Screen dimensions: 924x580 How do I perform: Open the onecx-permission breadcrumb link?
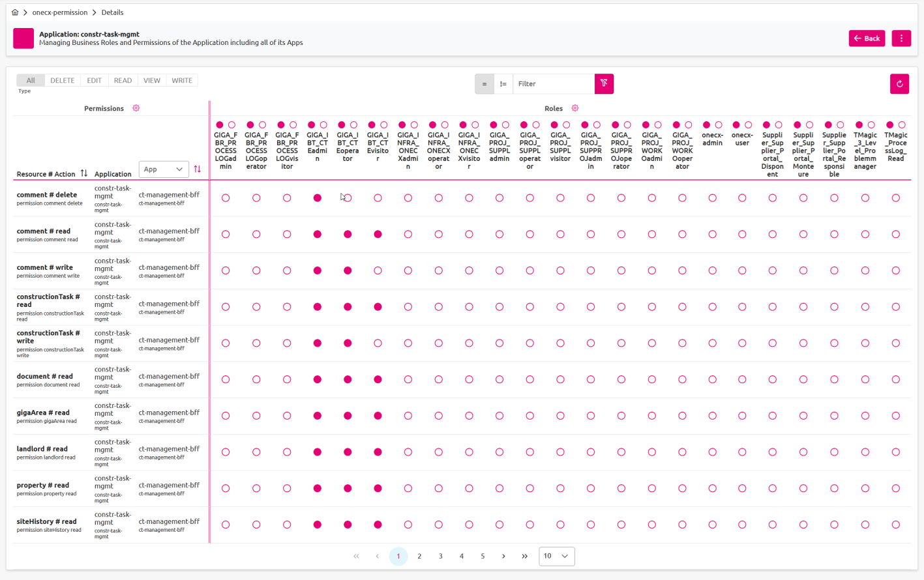pos(59,12)
